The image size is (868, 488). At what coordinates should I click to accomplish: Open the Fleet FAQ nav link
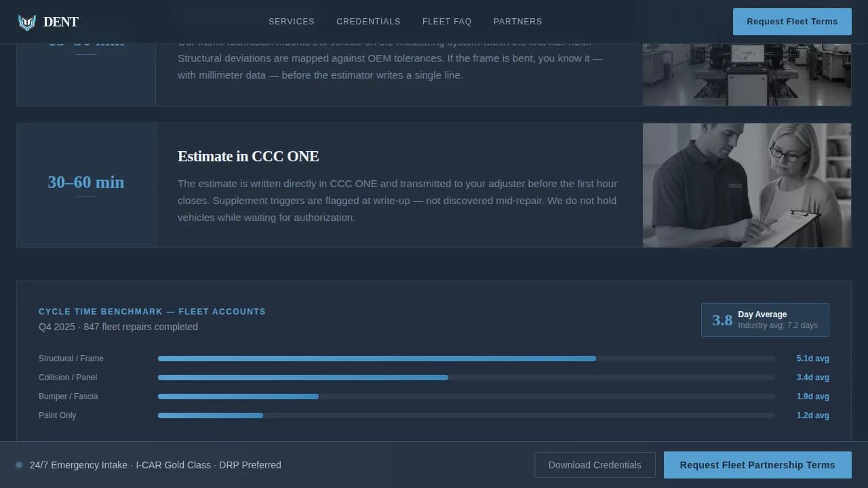pos(447,22)
